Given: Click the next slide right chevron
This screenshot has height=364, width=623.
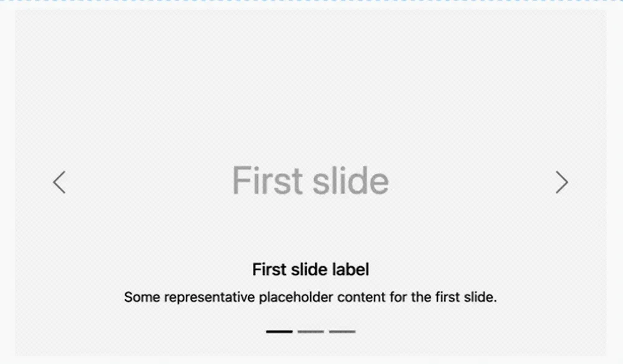Looking at the screenshot, I should [562, 182].
